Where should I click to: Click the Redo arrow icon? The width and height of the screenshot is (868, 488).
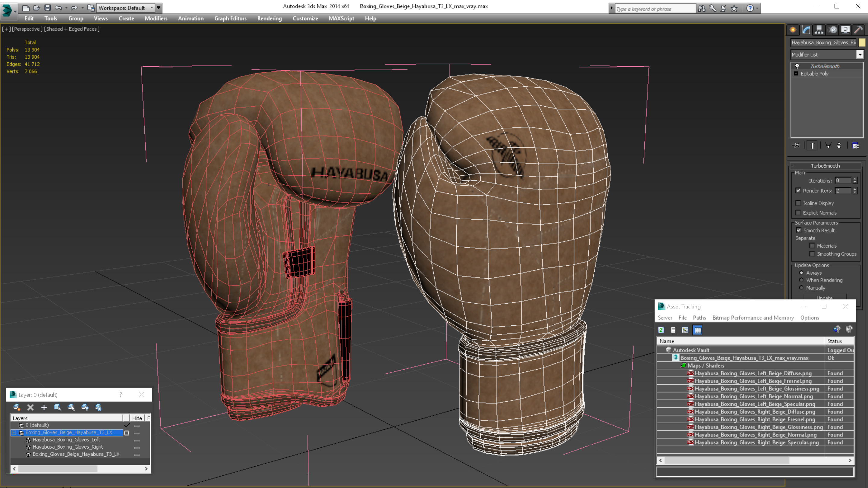tap(74, 8)
